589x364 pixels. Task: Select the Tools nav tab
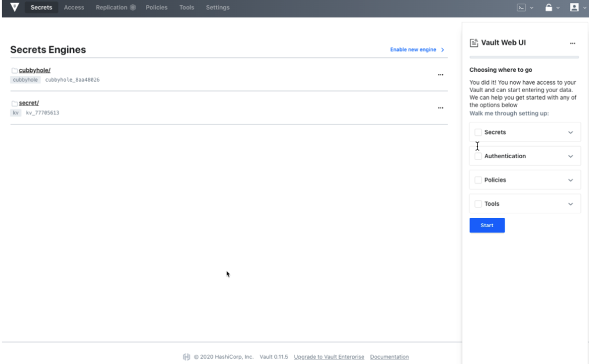[x=187, y=8]
